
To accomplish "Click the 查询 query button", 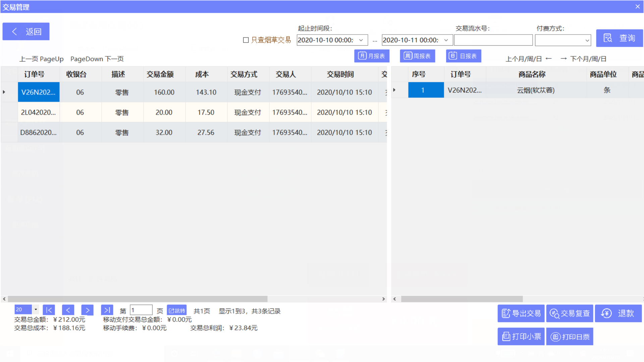I will (620, 38).
